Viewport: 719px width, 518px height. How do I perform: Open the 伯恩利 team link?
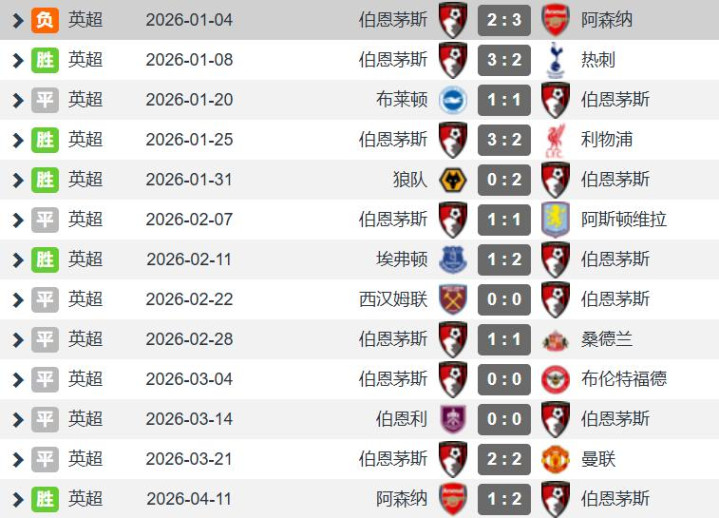click(x=402, y=419)
